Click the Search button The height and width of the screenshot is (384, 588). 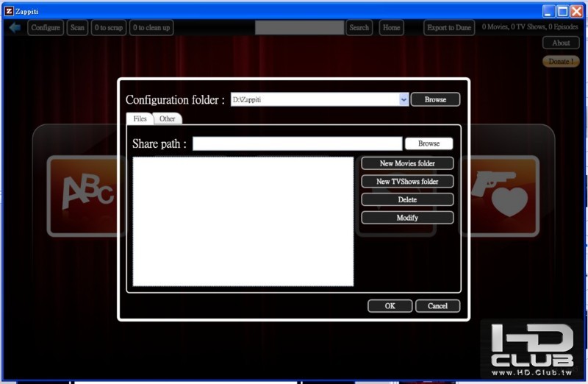pos(359,28)
